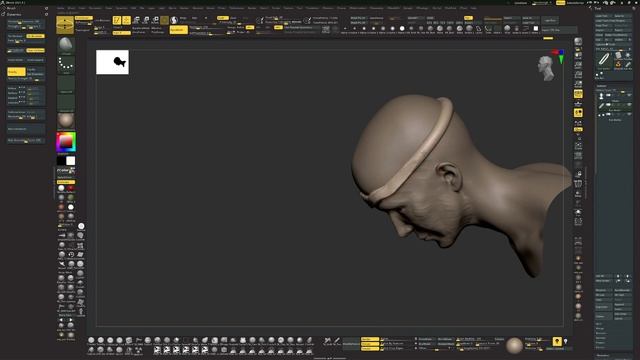
Task: Click the camera view head icon in viewport
Action: pyautogui.click(x=546, y=68)
